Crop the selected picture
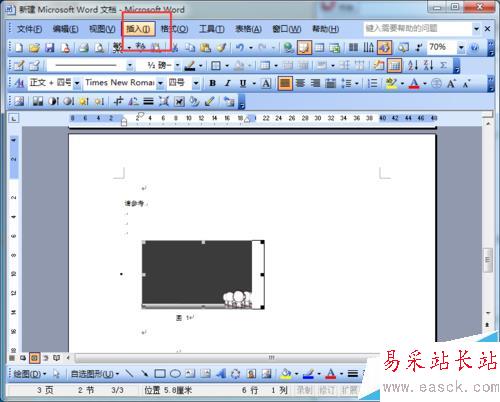 (118, 101)
